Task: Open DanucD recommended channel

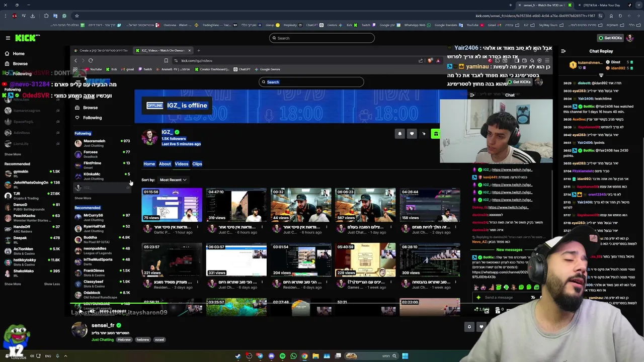Action: pyautogui.click(x=32, y=207)
